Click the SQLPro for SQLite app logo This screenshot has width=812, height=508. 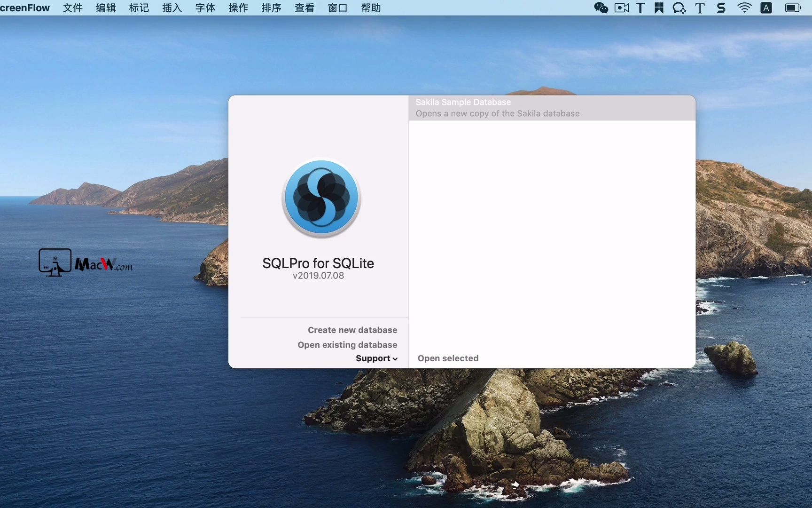click(x=321, y=198)
